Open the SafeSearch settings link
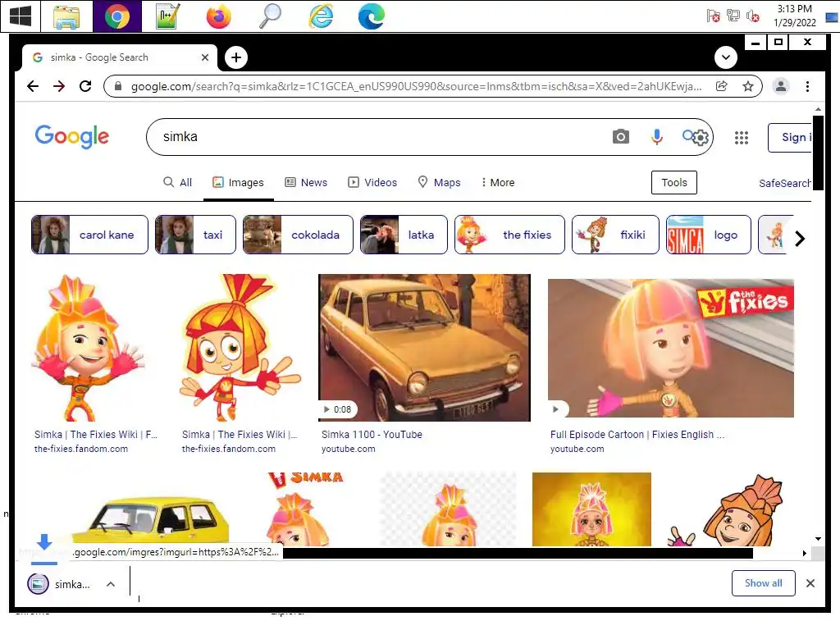This screenshot has width=840, height=630. point(785,183)
